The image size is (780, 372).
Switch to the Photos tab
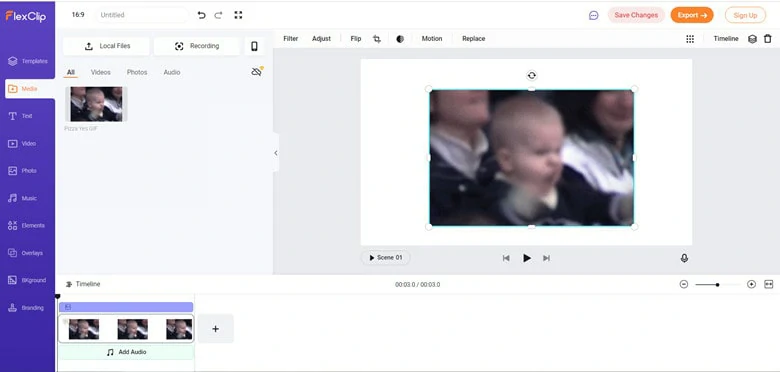(137, 73)
